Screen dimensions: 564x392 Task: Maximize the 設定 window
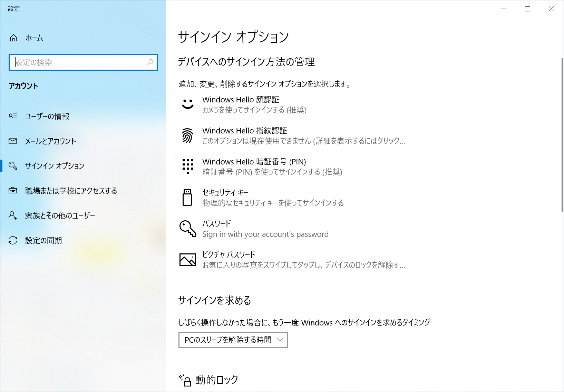coord(527,9)
